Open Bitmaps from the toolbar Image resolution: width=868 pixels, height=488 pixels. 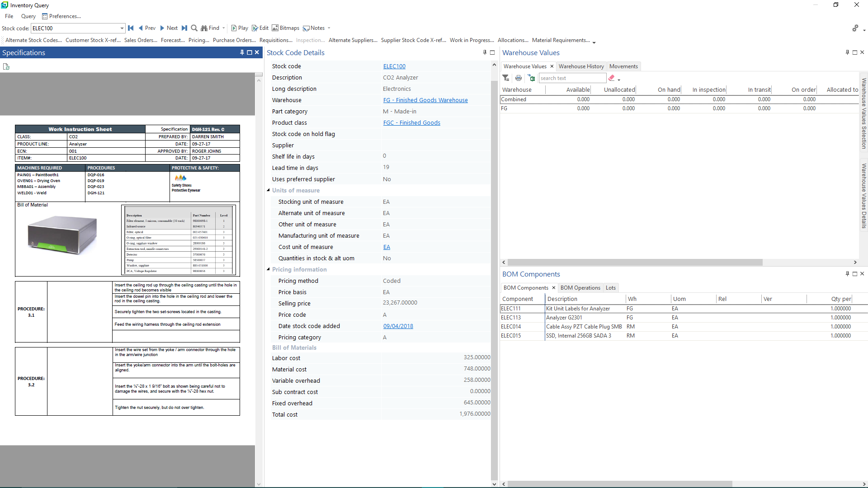pyautogui.click(x=286, y=28)
